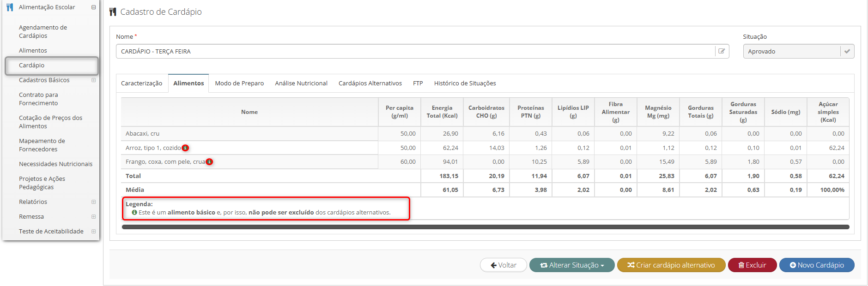Click the Carboidratos CHO (g) header
Screen dimensions: 868x286
(x=486, y=112)
